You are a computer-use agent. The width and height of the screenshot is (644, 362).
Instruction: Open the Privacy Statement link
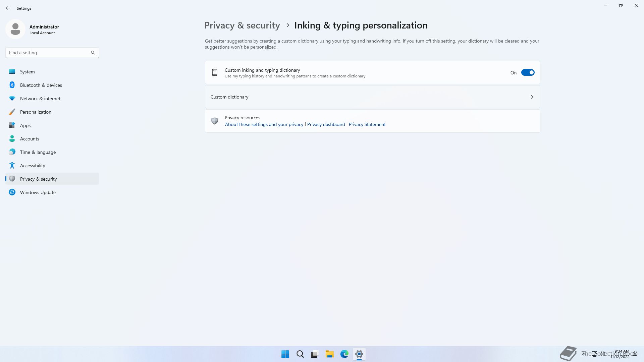point(367,124)
